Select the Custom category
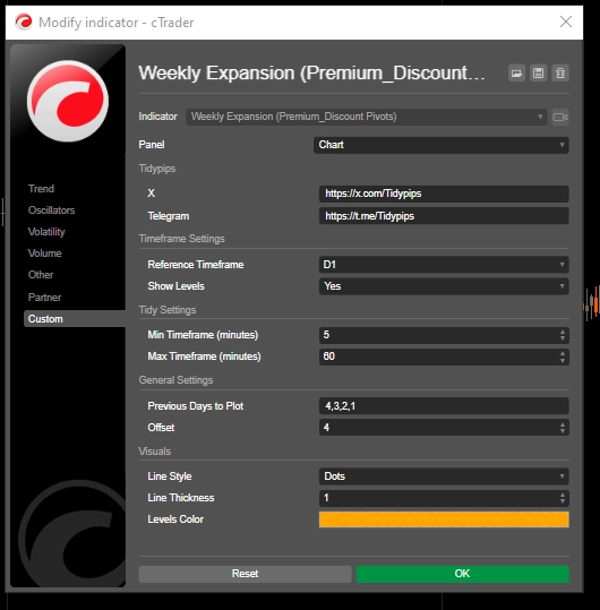 [75, 319]
